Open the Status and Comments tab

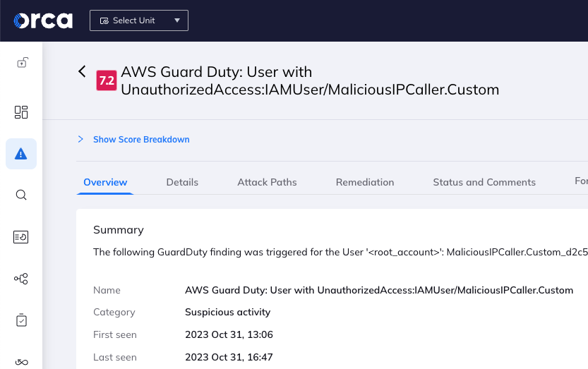click(x=484, y=182)
